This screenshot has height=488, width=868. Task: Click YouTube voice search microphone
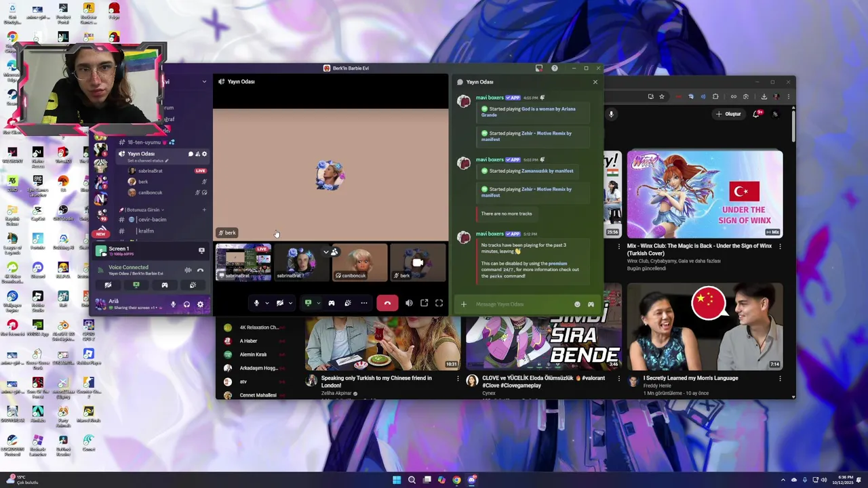click(x=611, y=114)
